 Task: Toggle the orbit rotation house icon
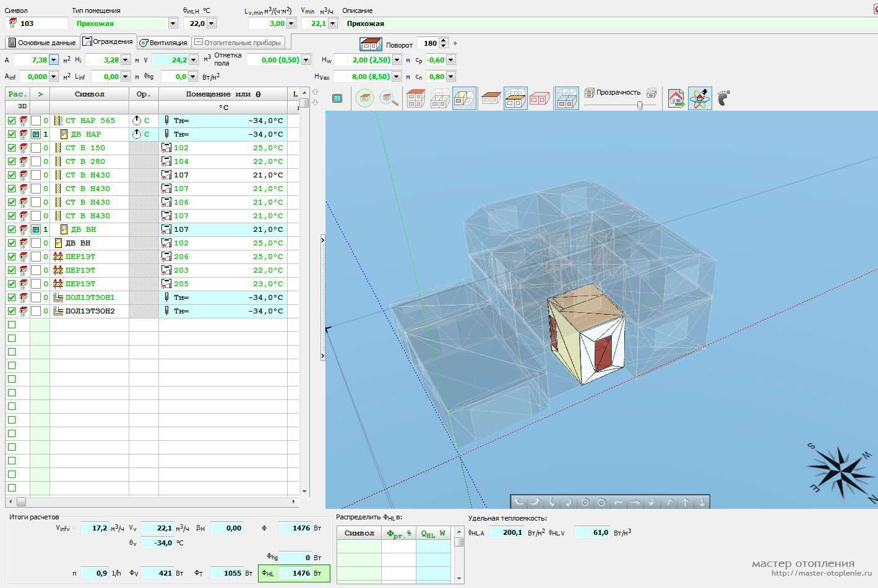700,98
